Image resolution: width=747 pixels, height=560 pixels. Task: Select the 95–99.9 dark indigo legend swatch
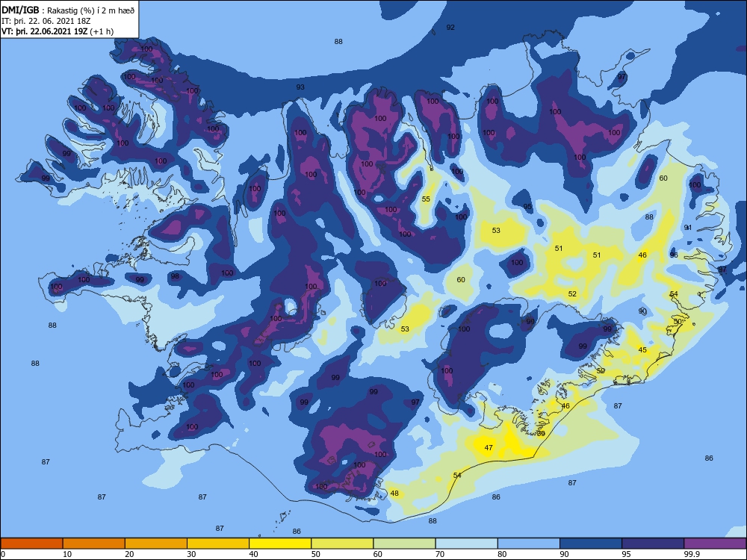(x=653, y=544)
